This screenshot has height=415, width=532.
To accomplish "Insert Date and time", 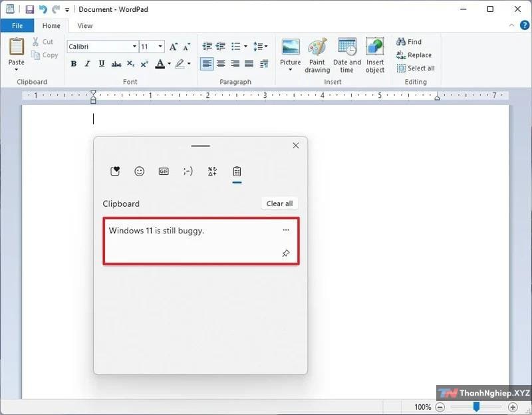I will coord(346,55).
